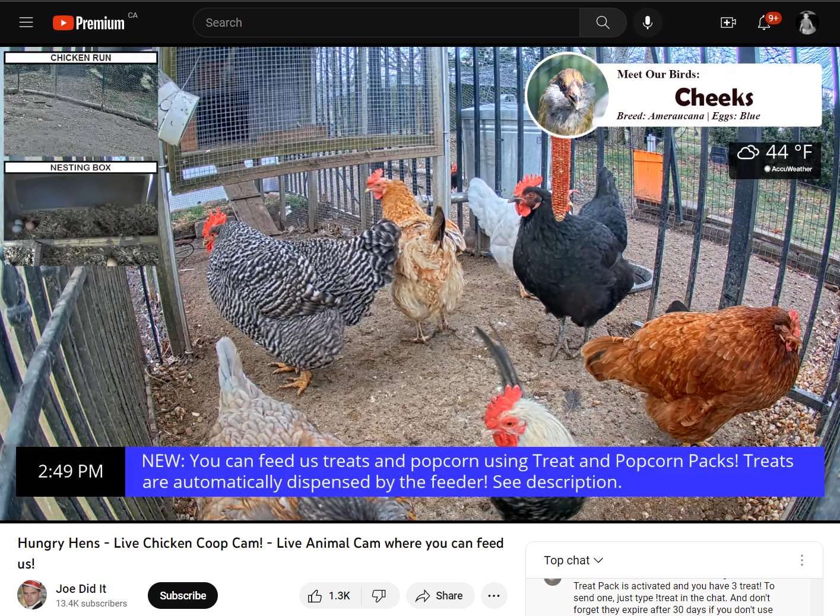
Task: Share the Hungry Hens video
Action: (440, 596)
